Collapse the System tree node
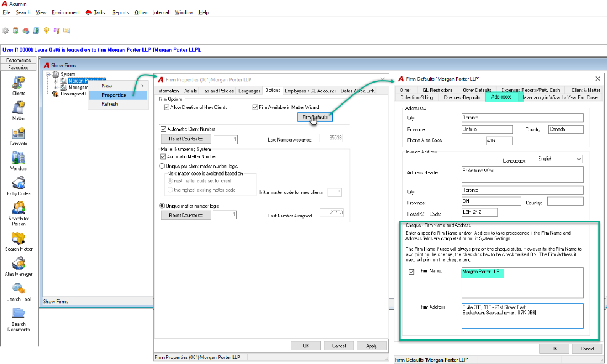 click(48, 75)
